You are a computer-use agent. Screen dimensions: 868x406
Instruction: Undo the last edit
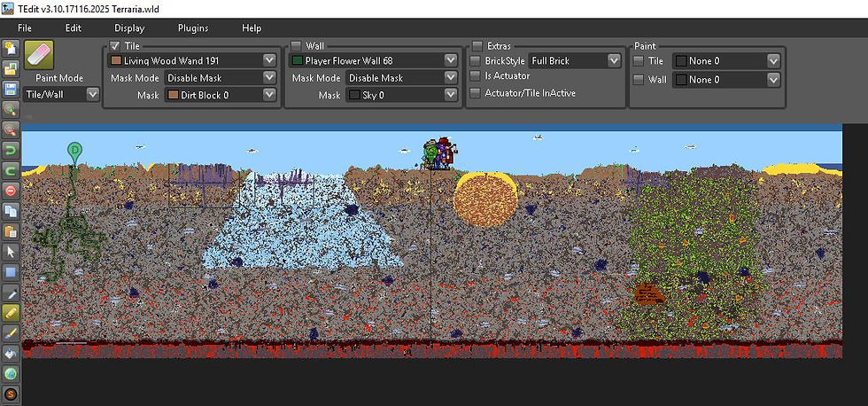pyautogui.click(x=11, y=150)
